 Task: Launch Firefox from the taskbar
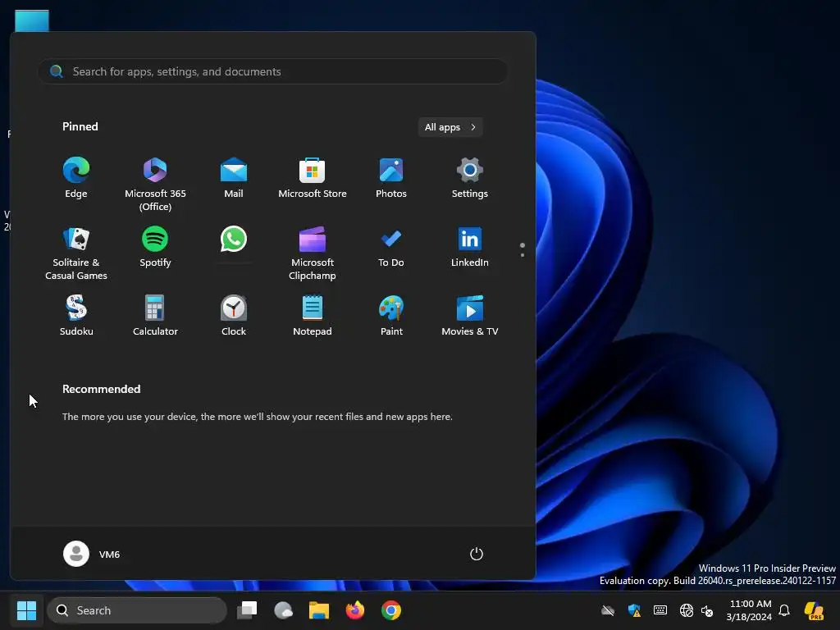(x=354, y=610)
